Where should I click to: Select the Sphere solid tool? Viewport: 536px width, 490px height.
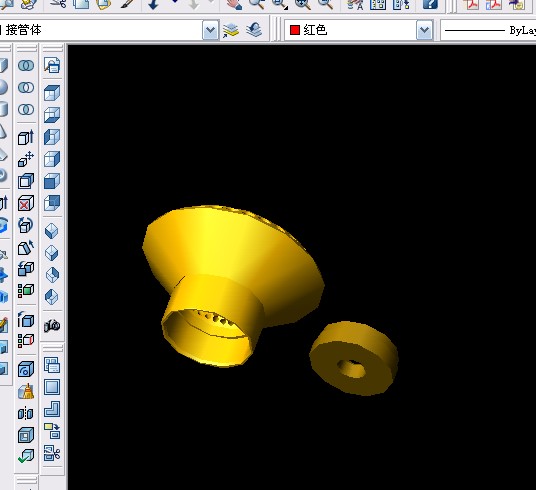(3, 87)
